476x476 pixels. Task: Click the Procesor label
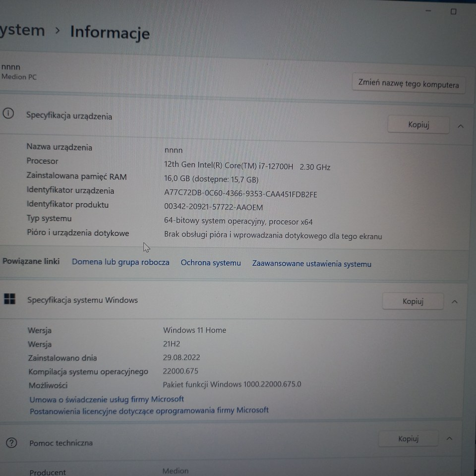coord(42,161)
